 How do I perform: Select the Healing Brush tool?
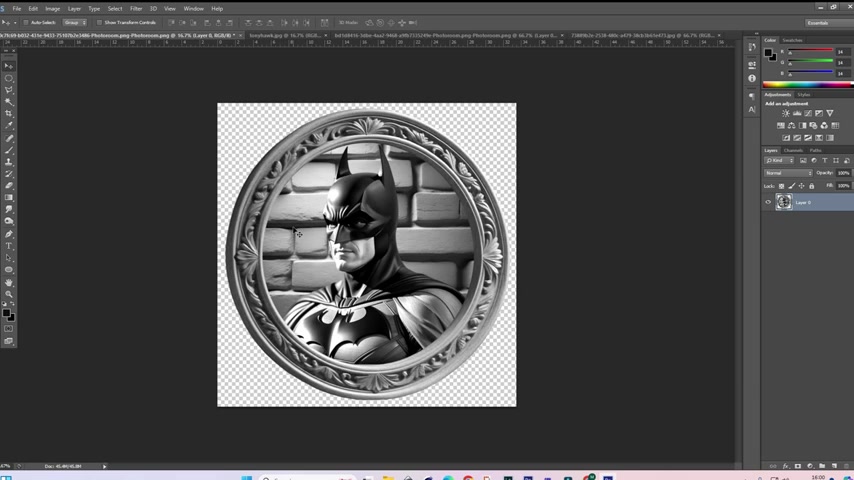9,138
